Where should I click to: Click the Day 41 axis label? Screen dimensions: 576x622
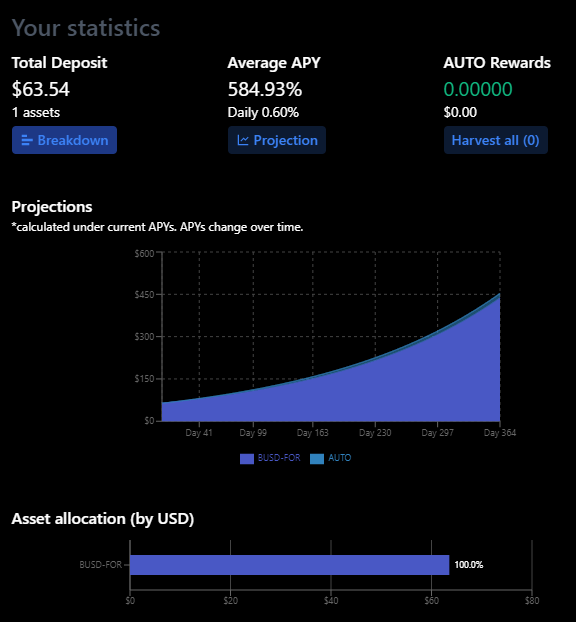click(x=199, y=433)
